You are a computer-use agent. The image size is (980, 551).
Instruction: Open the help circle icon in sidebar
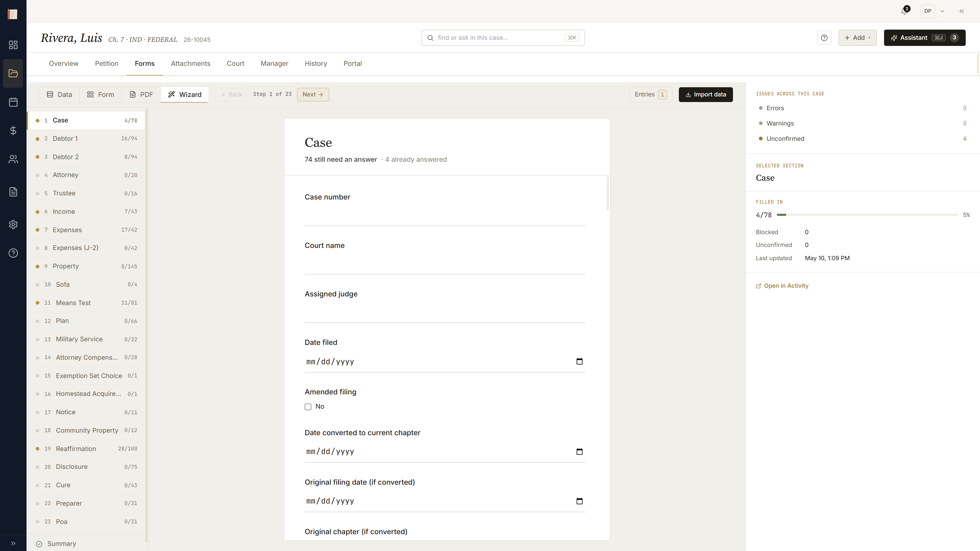[x=13, y=253]
